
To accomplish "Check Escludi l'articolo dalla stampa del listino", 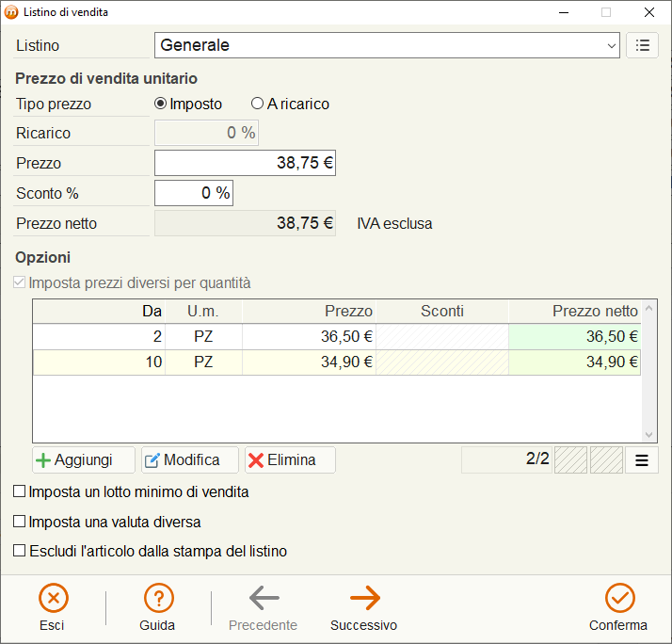I will point(19,551).
